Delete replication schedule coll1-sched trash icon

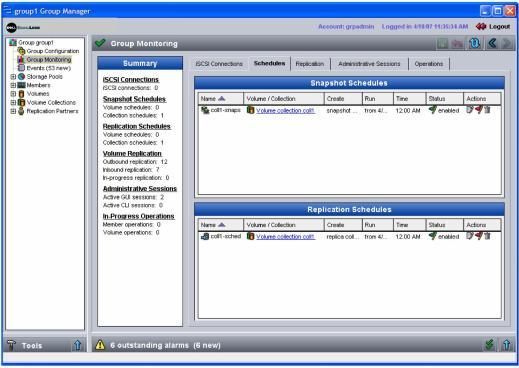pyautogui.click(x=487, y=236)
